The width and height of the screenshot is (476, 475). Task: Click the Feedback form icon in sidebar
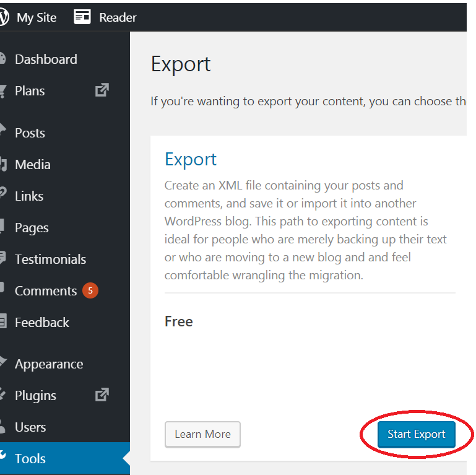tap(3, 322)
